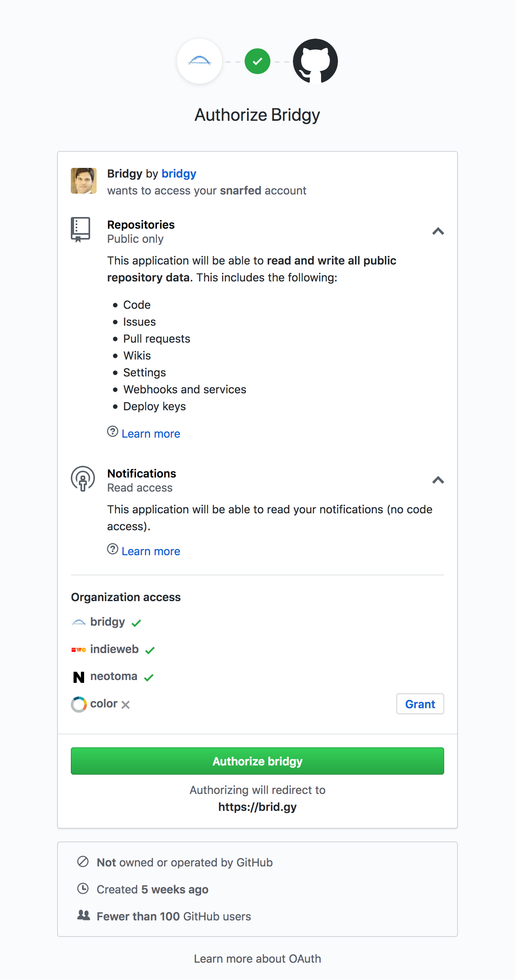
Task: Collapse the Notifications permission section
Action: [x=438, y=480]
